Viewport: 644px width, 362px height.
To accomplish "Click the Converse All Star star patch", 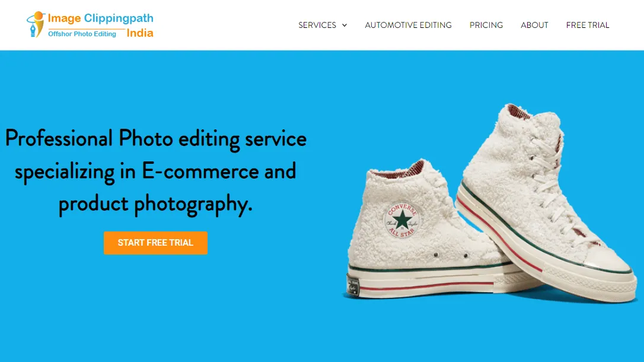I will (x=402, y=220).
